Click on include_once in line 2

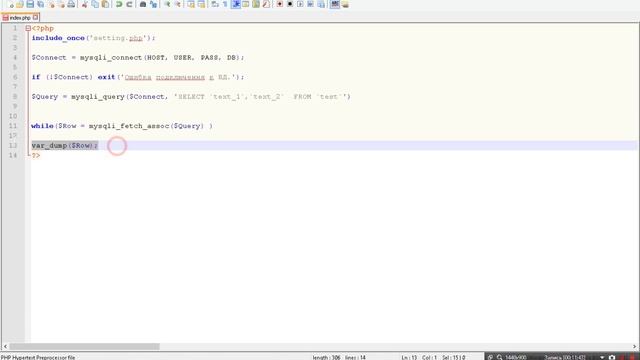pos(58,38)
